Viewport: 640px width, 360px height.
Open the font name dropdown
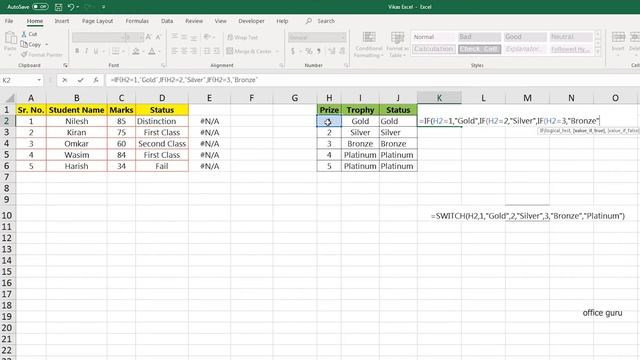(x=122, y=38)
